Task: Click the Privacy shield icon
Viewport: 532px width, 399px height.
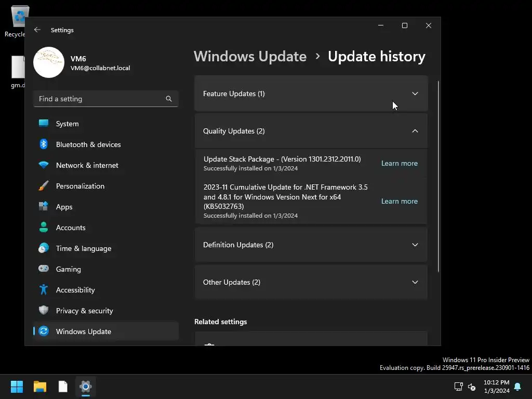Action: 44,310
